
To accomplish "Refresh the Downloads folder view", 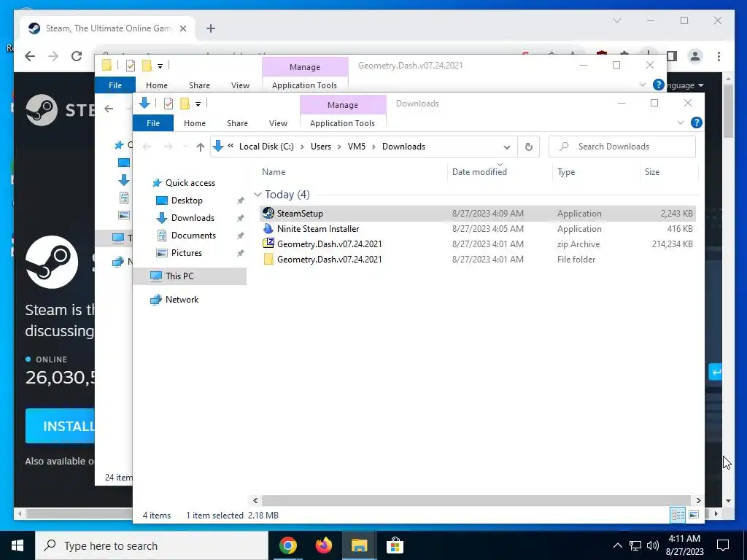I will click(x=528, y=147).
